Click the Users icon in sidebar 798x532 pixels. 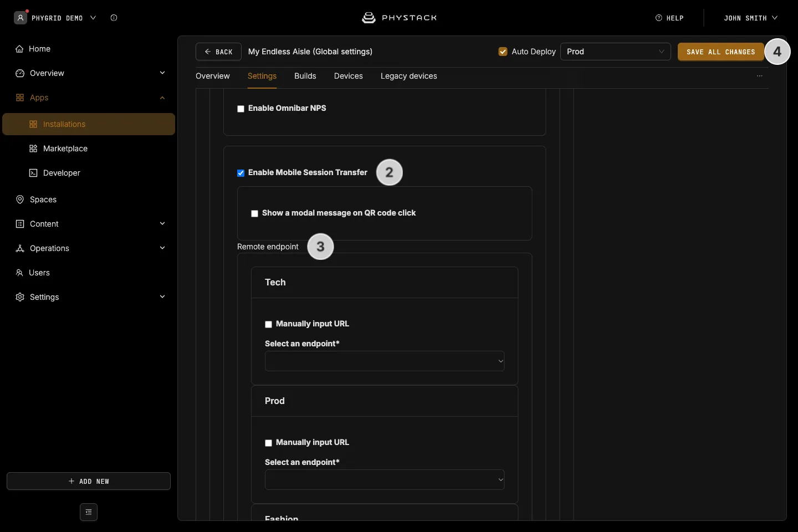pyautogui.click(x=19, y=273)
